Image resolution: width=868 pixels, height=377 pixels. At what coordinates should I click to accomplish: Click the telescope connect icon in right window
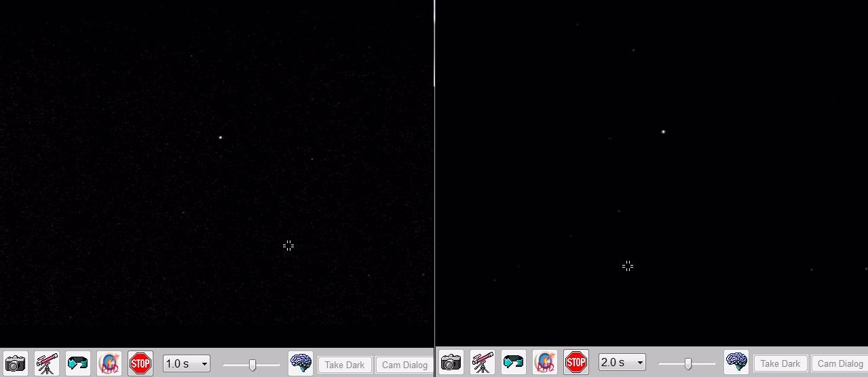point(482,362)
